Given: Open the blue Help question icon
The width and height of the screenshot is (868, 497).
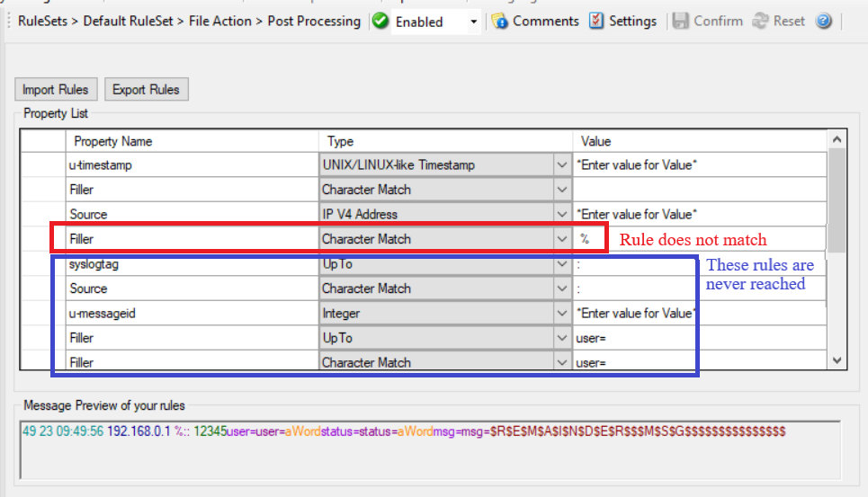Looking at the screenshot, I should [x=823, y=22].
